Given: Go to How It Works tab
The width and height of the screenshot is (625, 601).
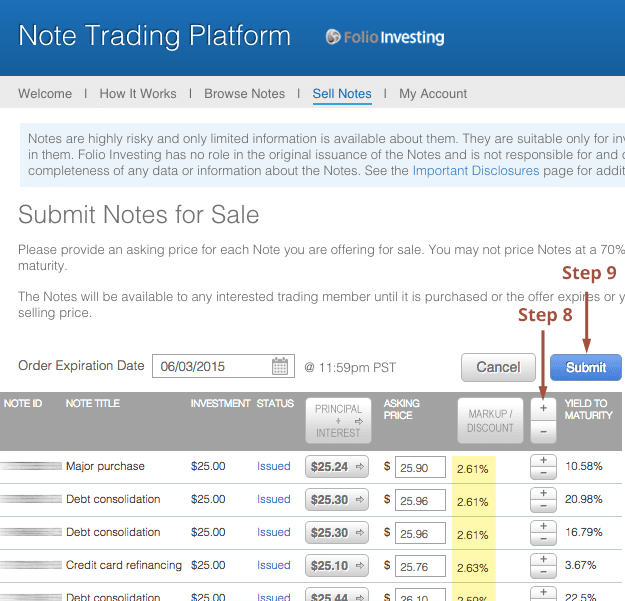Looking at the screenshot, I should click(x=138, y=94).
